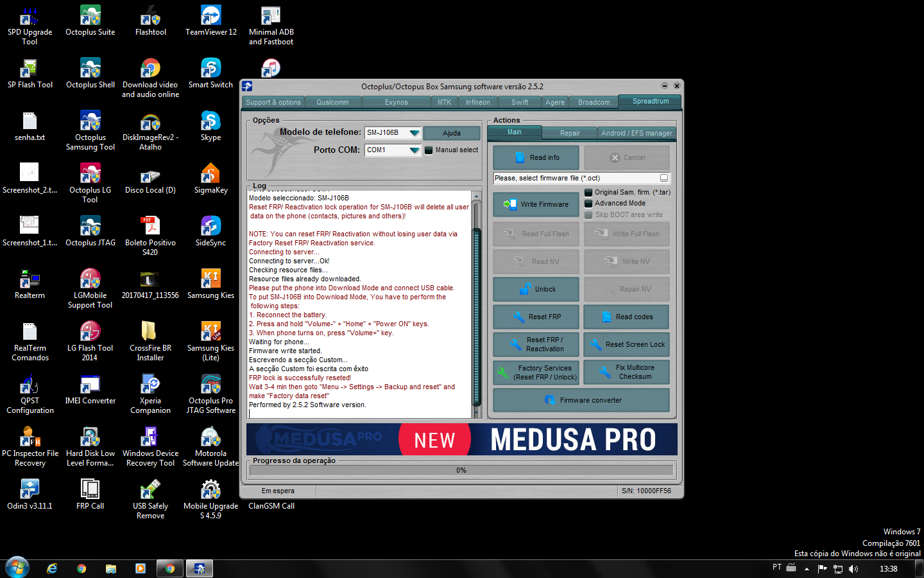Open Firmware converter button
The width and height of the screenshot is (924, 578).
pyautogui.click(x=581, y=400)
